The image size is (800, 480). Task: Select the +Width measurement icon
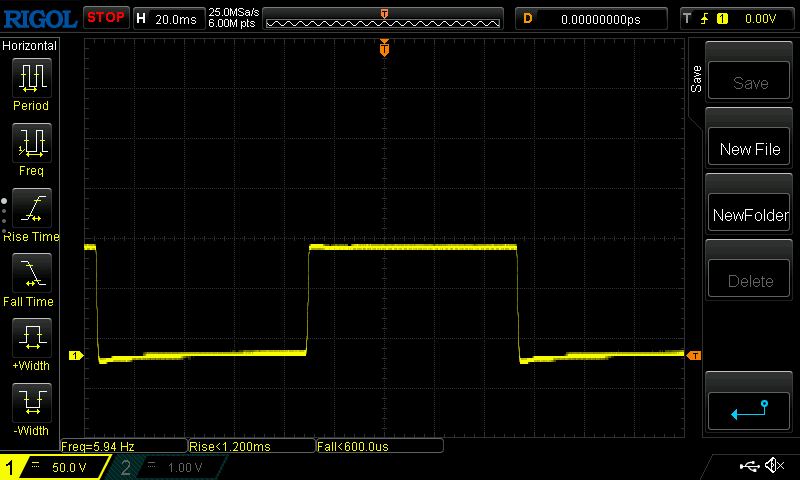tap(30, 338)
